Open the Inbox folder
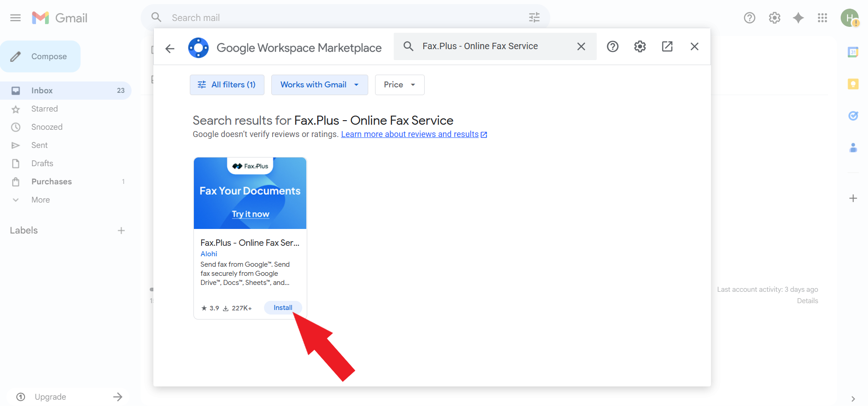868x406 pixels. click(x=66, y=91)
